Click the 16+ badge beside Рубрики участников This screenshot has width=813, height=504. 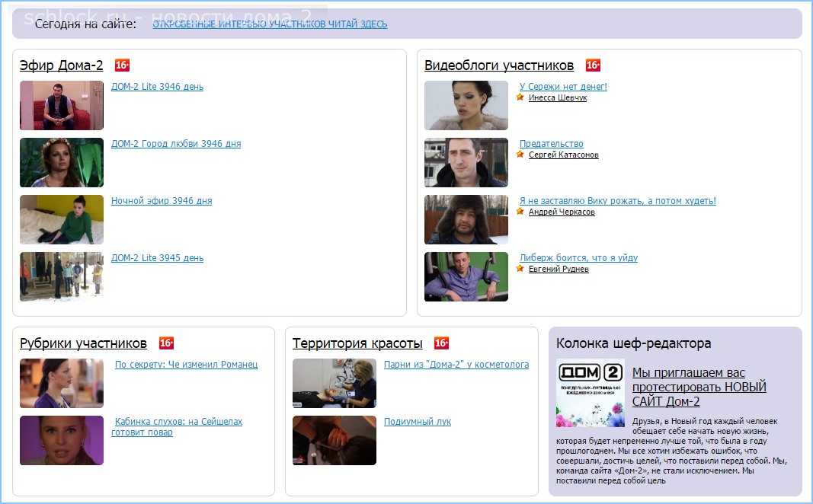click(x=166, y=343)
